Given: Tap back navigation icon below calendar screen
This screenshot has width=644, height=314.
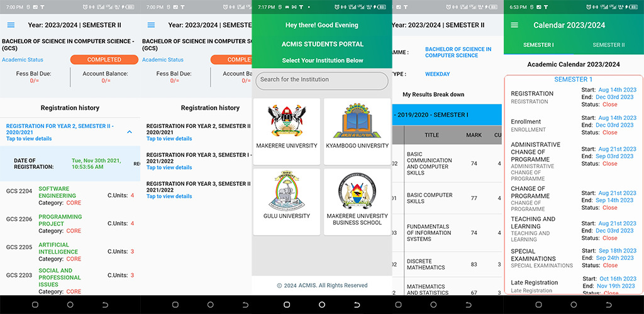Looking at the screenshot, I should 608,305.
